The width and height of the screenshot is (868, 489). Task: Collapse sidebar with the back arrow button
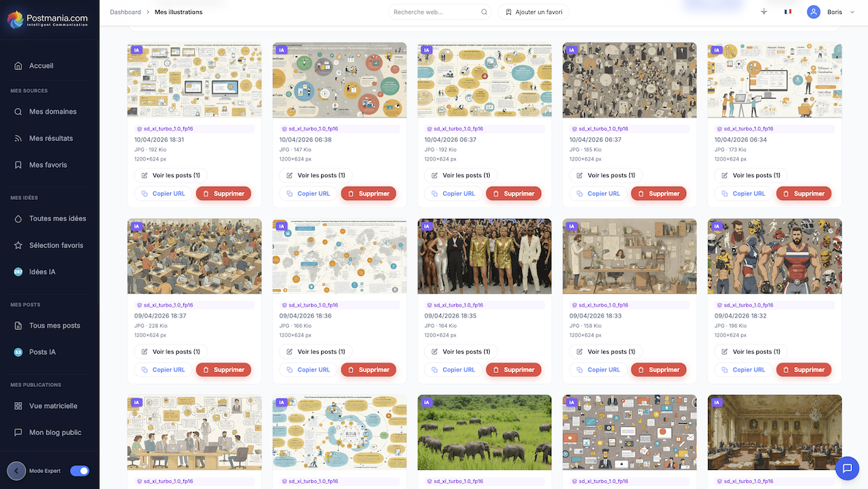coord(17,471)
